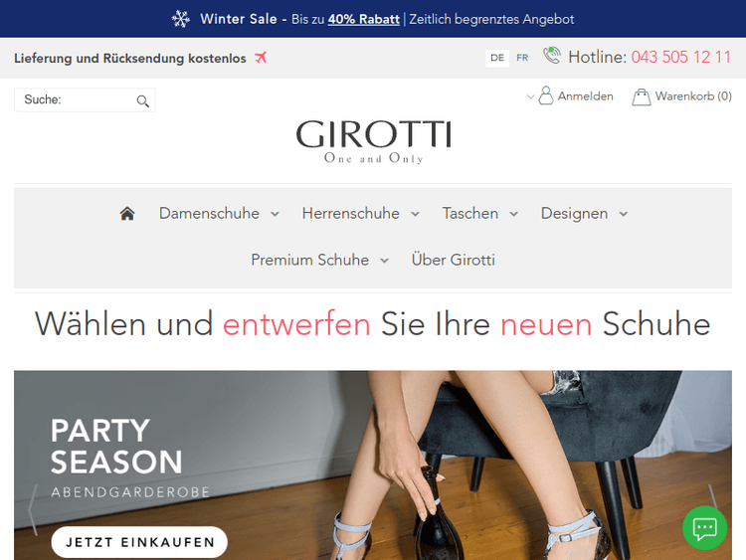Expand the account chevron beside Anmelden
This screenshot has width=746, height=560.
pyautogui.click(x=530, y=97)
